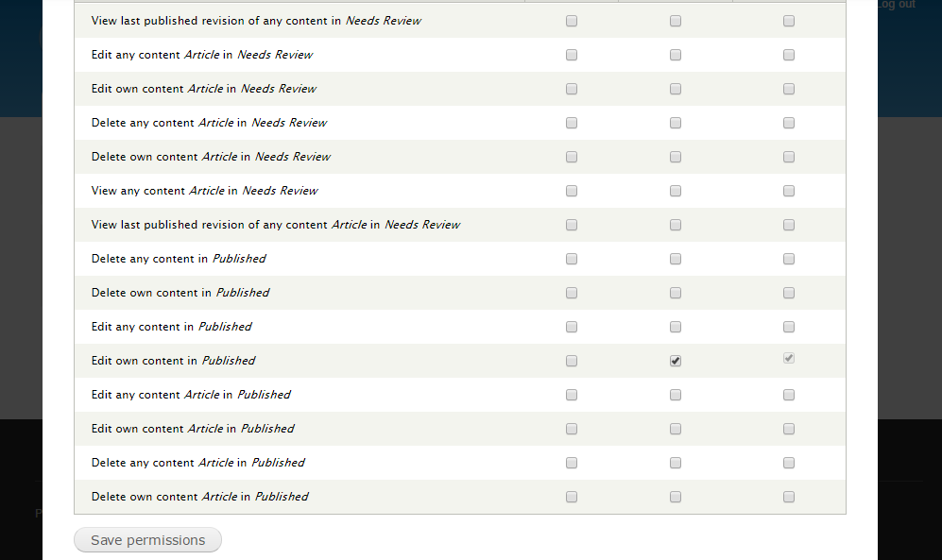Viewport: 942px width, 560px height.
Task: Check first box: Delete own content Article in Needs Review
Action: pos(572,157)
